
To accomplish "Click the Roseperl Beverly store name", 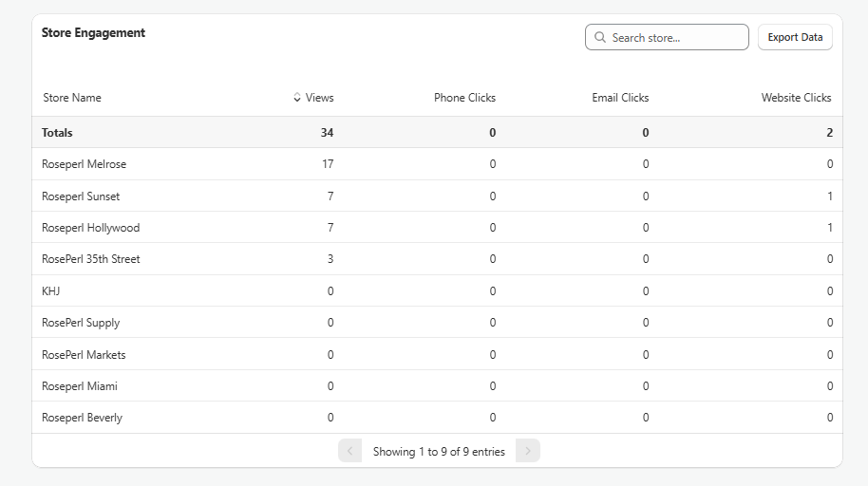I will point(82,418).
